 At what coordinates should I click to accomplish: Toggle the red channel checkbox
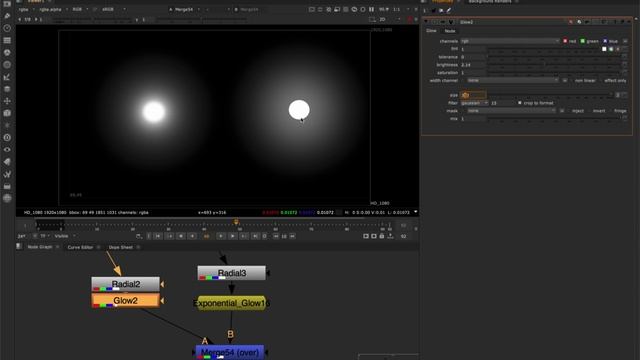pyautogui.click(x=565, y=41)
